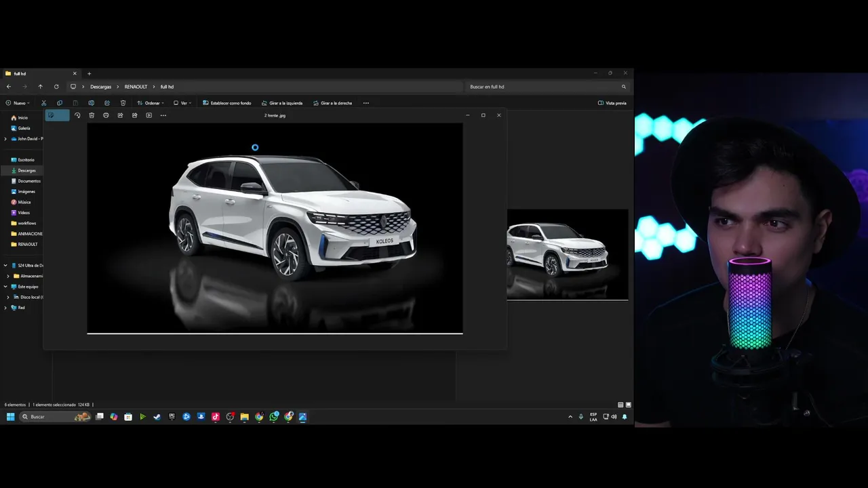This screenshot has width=868, height=488.
Task: Collapse the Este equipo tree node
Action: (5, 287)
